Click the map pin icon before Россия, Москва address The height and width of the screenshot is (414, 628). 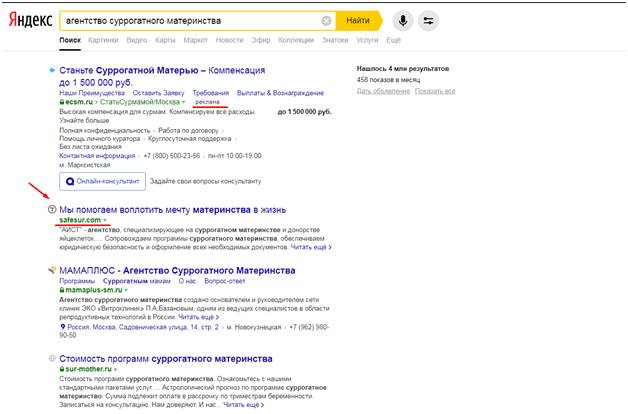62,327
